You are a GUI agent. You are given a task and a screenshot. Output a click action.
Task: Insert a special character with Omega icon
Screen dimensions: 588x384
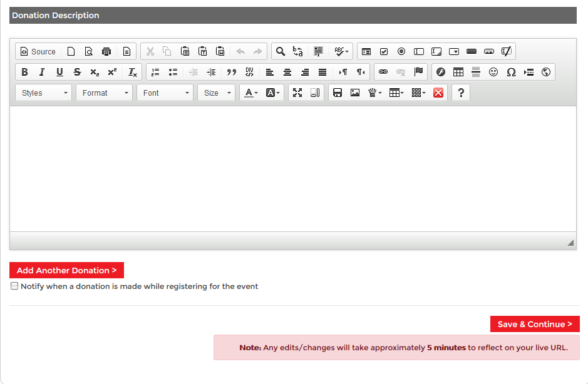[x=511, y=72]
